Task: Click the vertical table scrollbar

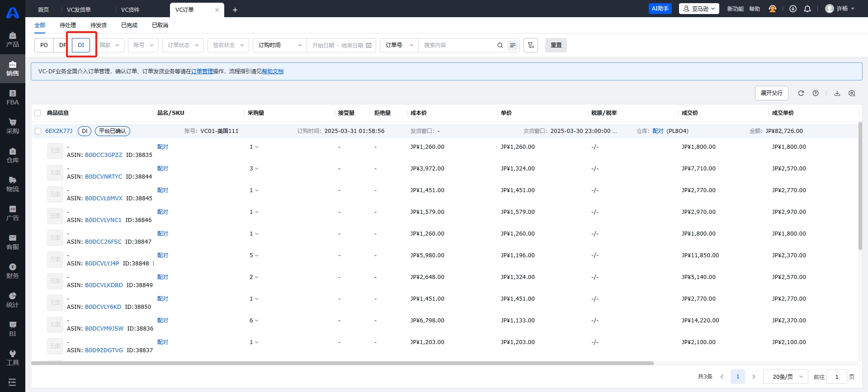Action: (x=860, y=185)
